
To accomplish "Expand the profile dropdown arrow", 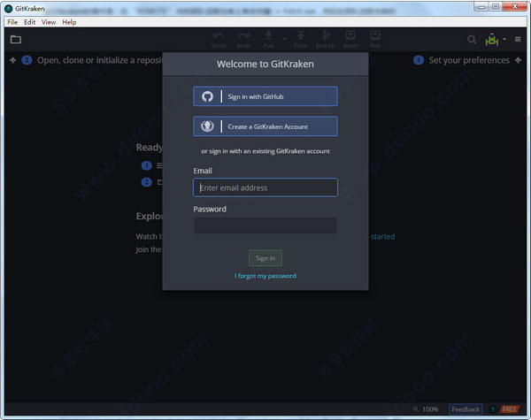I will (x=504, y=39).
